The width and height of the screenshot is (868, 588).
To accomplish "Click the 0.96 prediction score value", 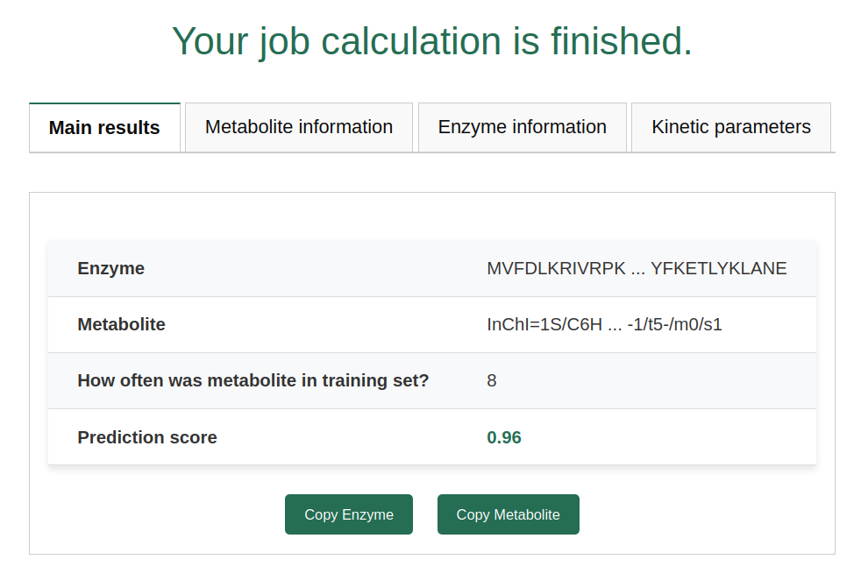I will tap(504, 437).
